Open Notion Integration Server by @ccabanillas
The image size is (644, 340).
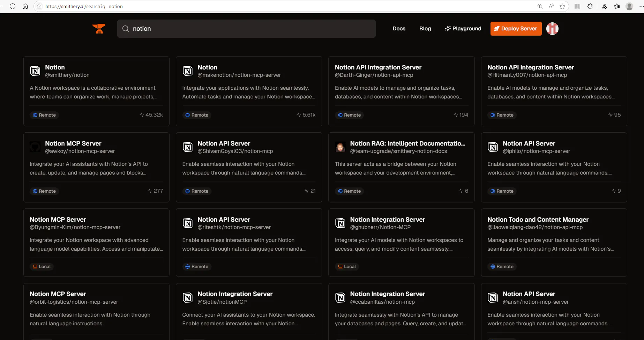pyautogui.click(x=402, y=312)
